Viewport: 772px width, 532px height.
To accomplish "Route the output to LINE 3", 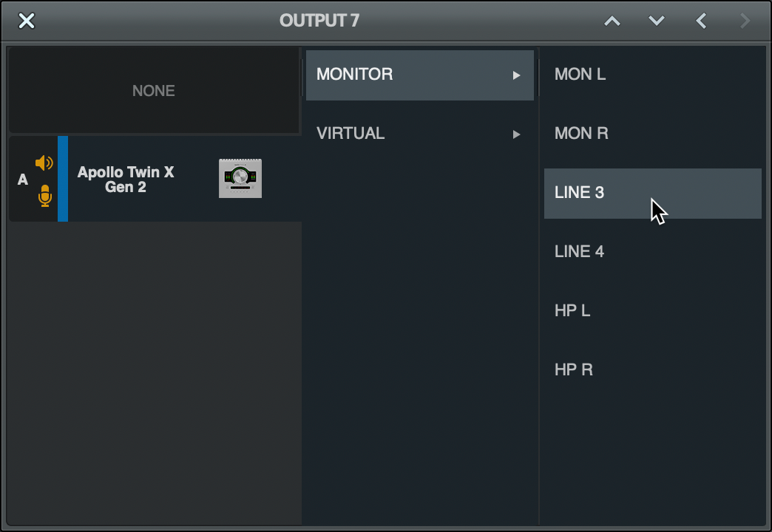I will point(580,193).
